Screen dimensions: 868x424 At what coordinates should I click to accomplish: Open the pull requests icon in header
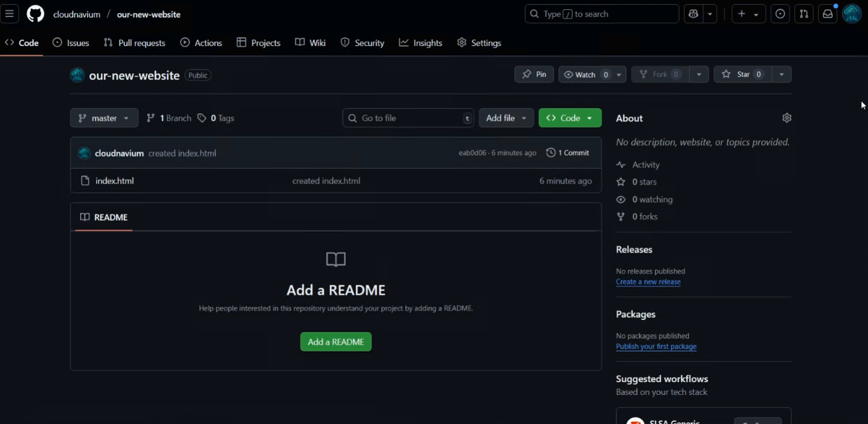(x=804, y=14)
